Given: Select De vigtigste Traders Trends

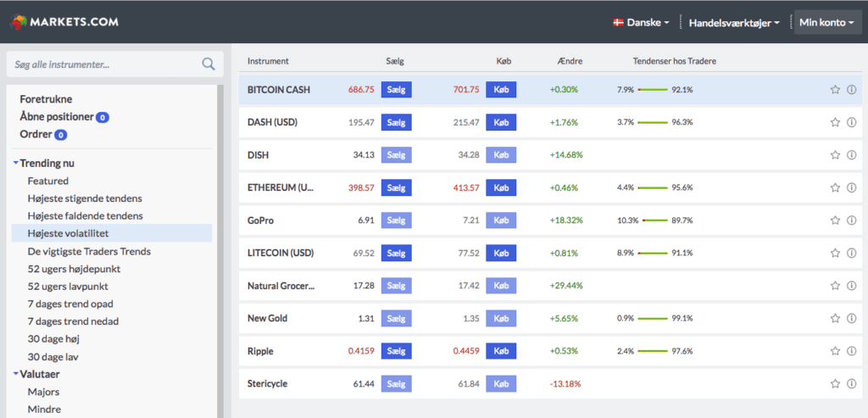Looking at the screenshot, I should tap(89, 251).
